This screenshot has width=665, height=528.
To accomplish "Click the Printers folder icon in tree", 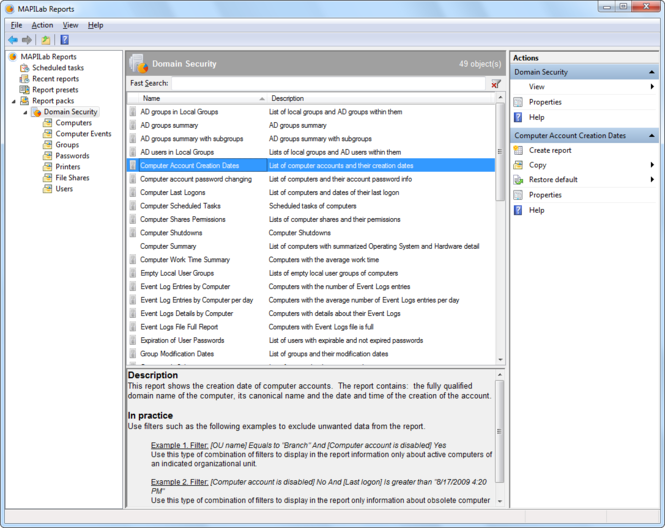I will click(x=48, y=167).
